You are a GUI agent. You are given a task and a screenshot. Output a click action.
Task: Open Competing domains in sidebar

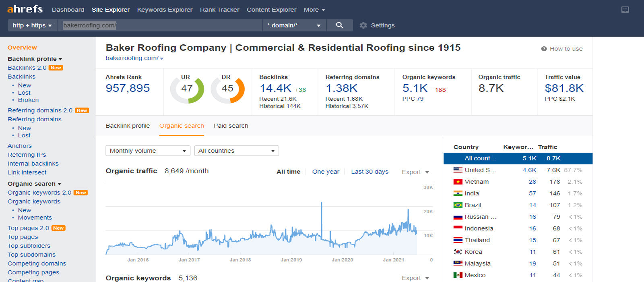click(x=37, y=263)
